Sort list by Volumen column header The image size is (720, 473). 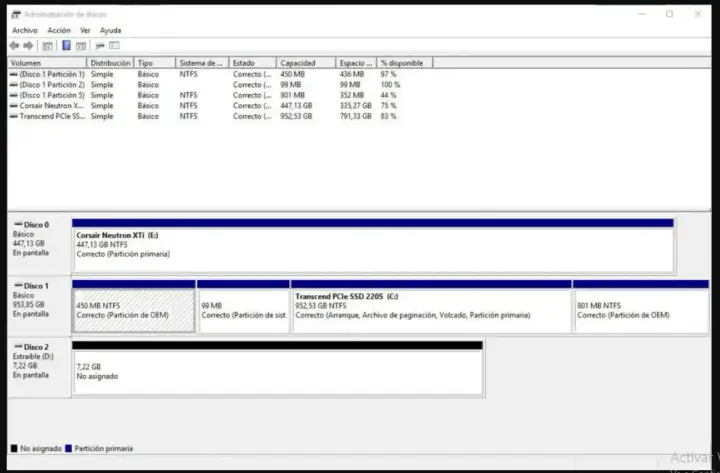click(x=47, y=63)
